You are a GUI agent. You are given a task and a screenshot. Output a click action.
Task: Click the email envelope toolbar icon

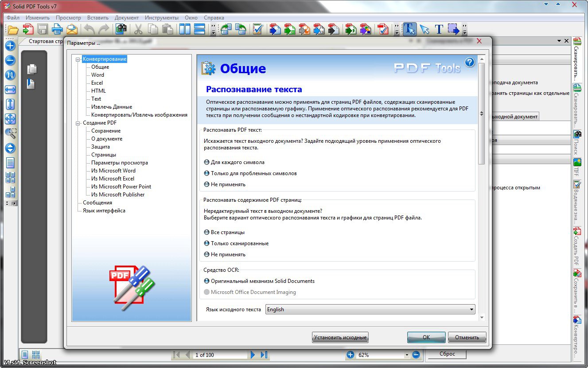pos(72,29)
